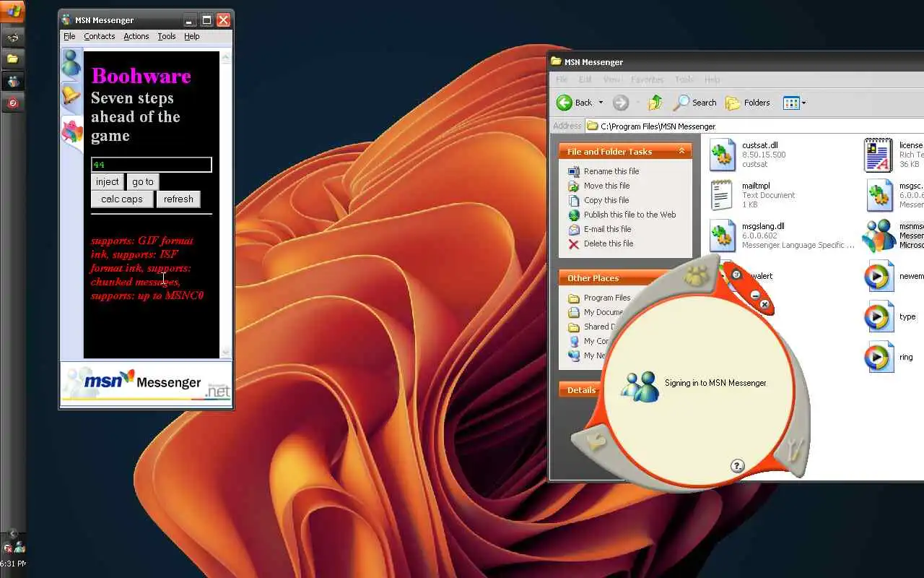Screen dimensions: 924x578
Task: Collapse the File and Folder Tasks panel
Action: click(x=681, y=151)
